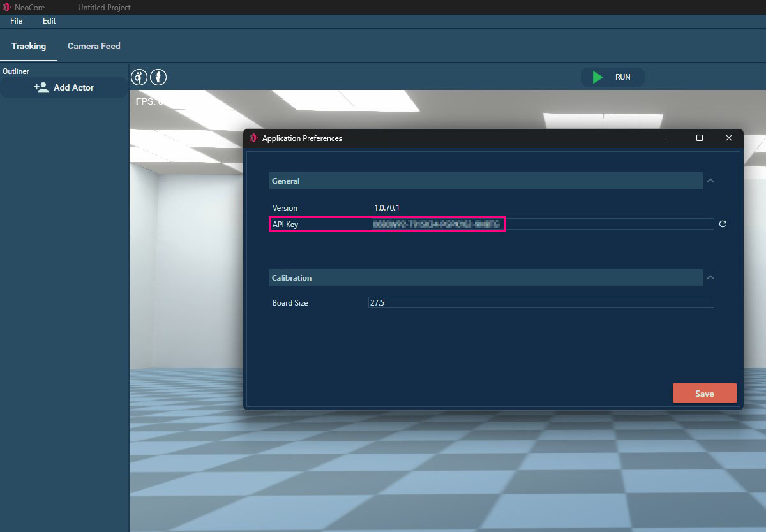Maximize the Application Preferences window

point(700,138)
